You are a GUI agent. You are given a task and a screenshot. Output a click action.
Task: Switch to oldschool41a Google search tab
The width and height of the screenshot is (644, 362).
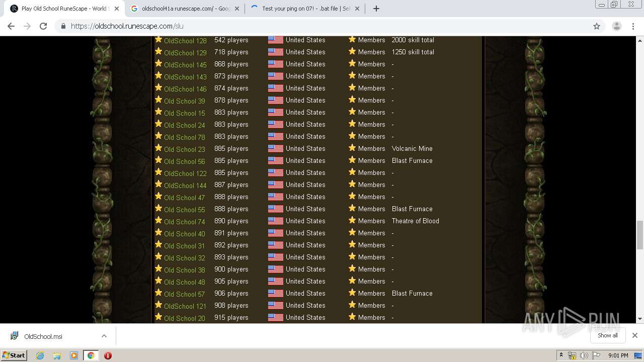pos(184,9)
